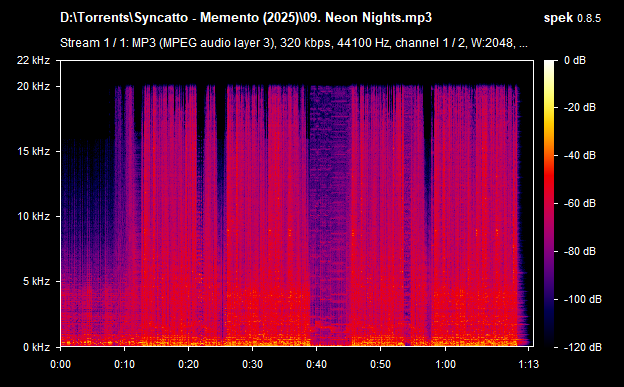The image size is (624, 387).
Task: Click the 0 dB scale label
Action: pyautogui.click(x=575, y=60)
